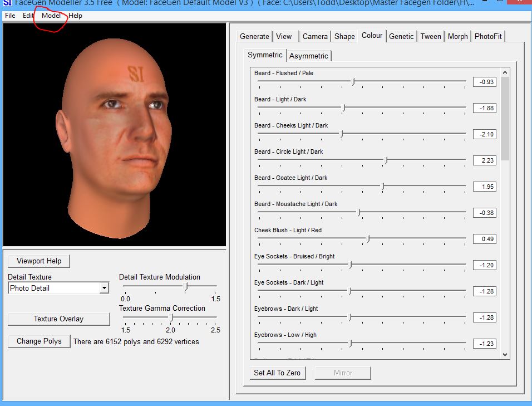Click the Beard - Flushed / Pale slider

click(354, 81)
